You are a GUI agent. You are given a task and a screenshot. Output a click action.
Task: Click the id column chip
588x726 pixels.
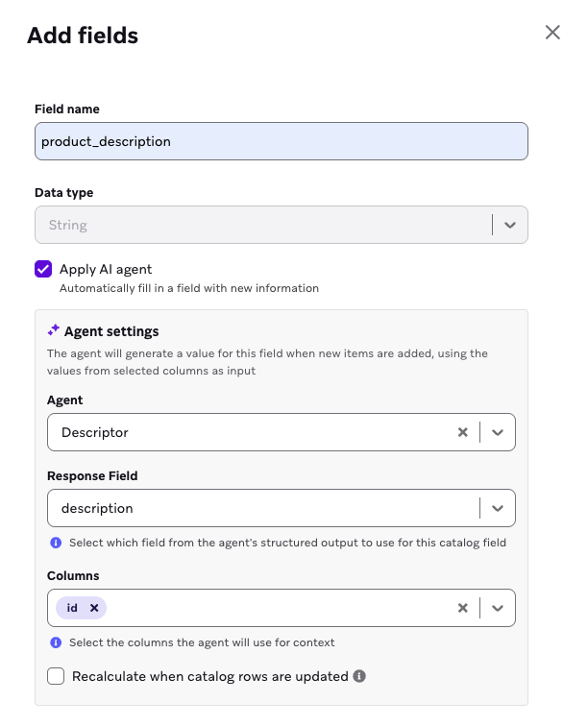(72, 608)
